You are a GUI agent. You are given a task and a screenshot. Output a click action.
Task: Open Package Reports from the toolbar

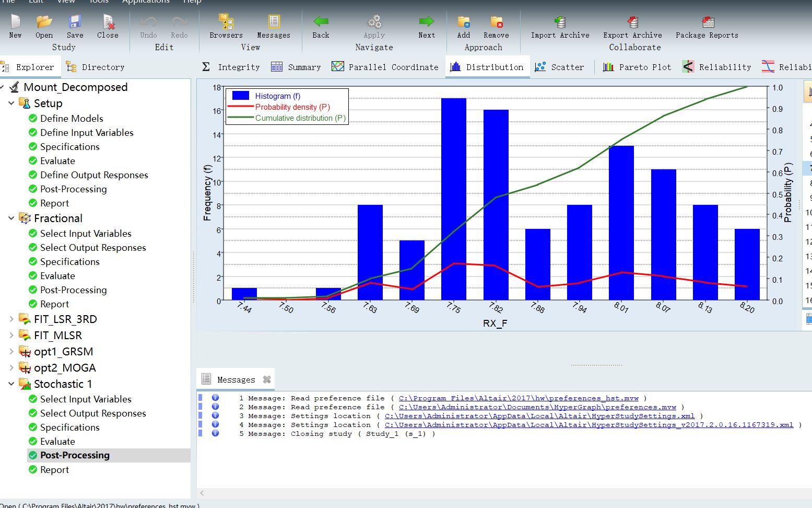point(708,22)
